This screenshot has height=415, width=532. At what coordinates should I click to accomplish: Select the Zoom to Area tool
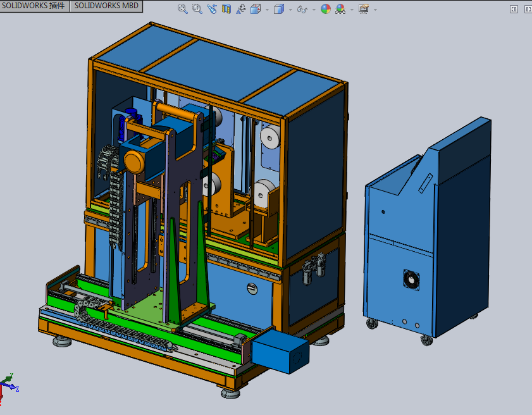click(197, 9)
